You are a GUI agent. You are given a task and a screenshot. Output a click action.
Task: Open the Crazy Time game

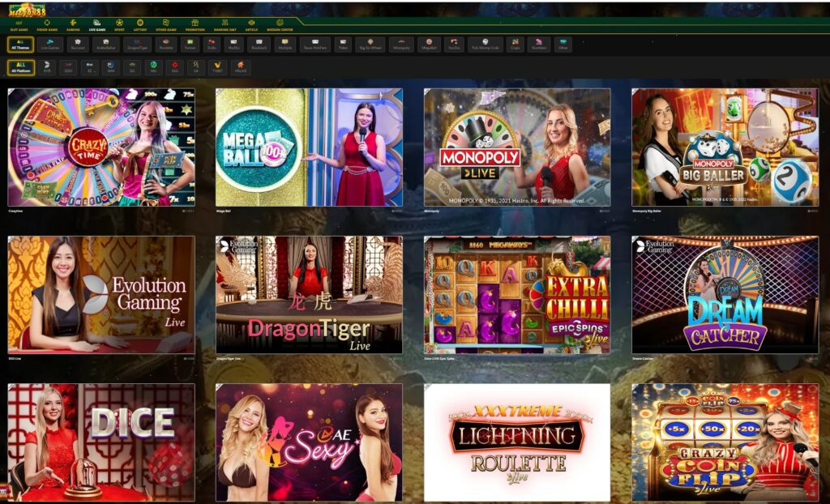coord(101,147)
